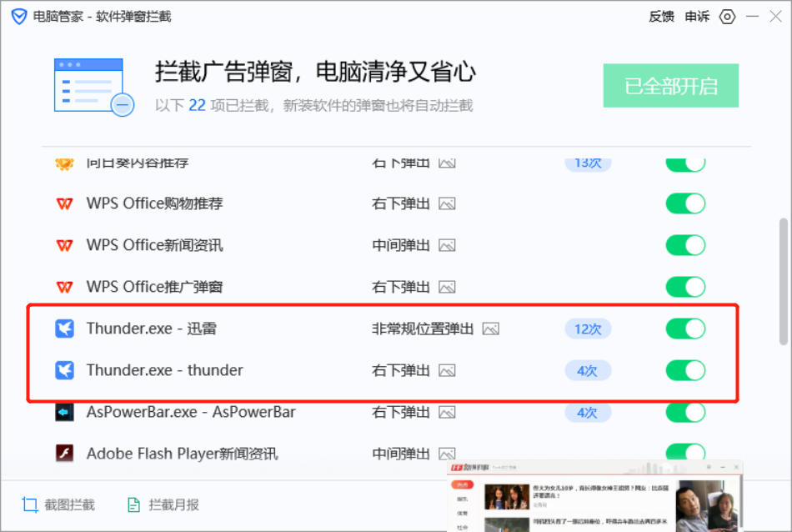Turn off WPS Office推广弹窗 blocking switch
This screenshot has height=532, width=792.
[x=684, y=286]
